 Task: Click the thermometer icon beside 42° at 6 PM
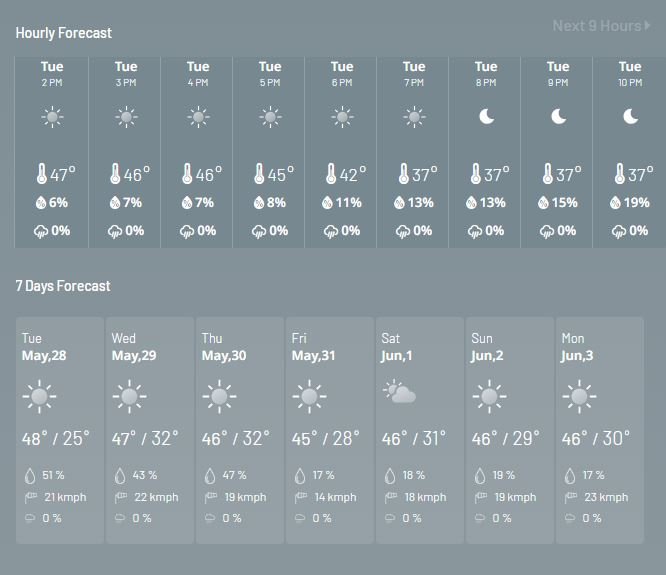pos(331,174)
